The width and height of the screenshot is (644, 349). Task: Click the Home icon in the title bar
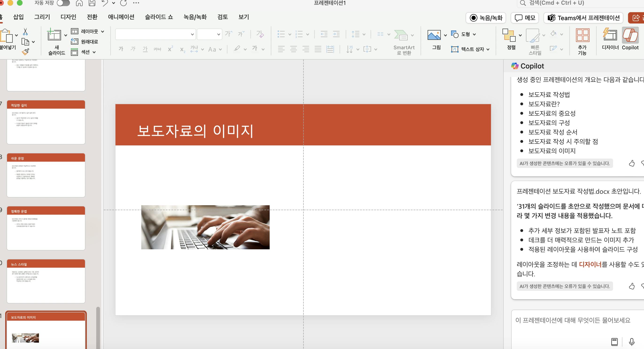[79, 3]
